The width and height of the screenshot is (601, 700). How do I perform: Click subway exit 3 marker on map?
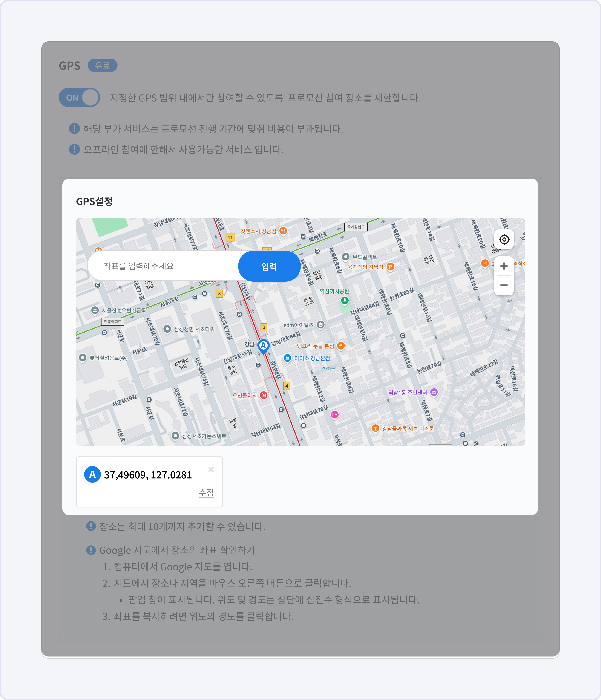[x=264, y=327]
